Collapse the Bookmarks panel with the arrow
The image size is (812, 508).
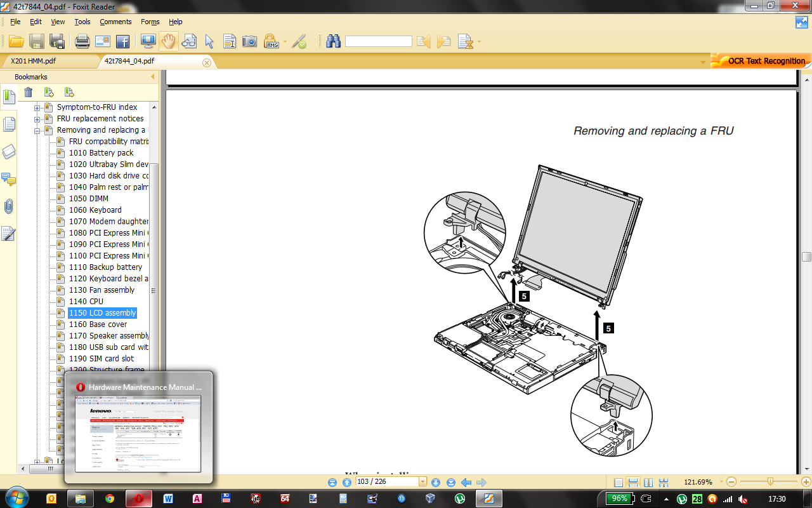click(152, 77)
